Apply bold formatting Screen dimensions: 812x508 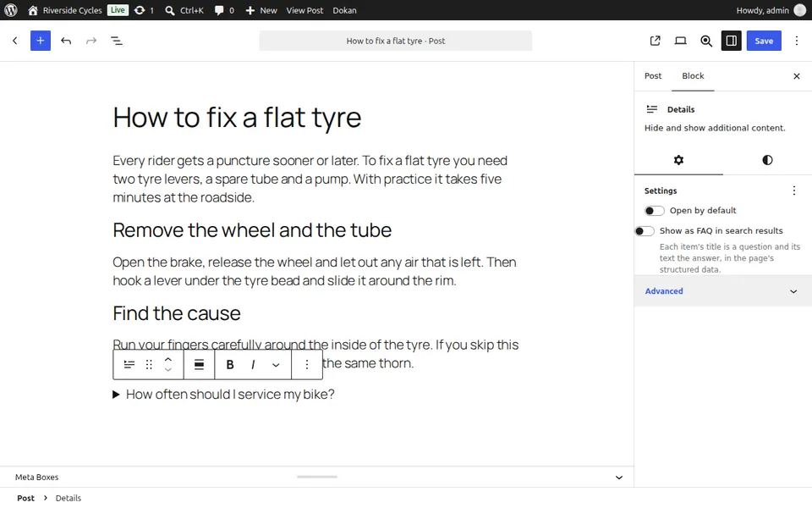[x=230, y=364]
